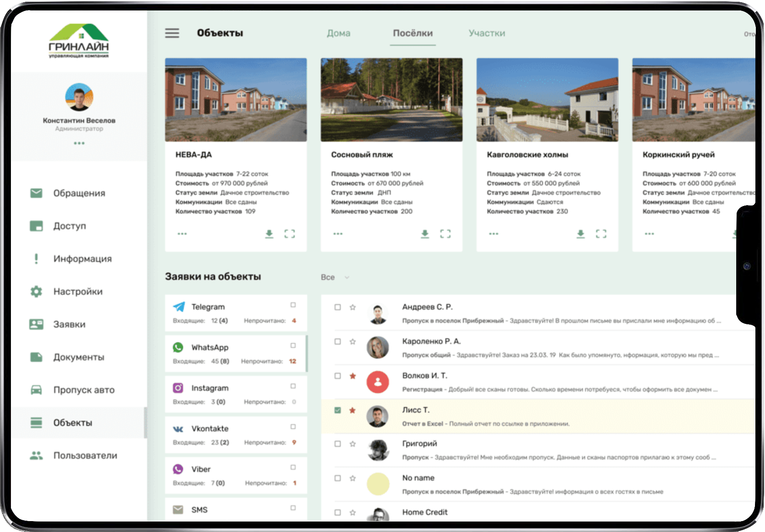Open the WhatsApp channel inbox

209,348
